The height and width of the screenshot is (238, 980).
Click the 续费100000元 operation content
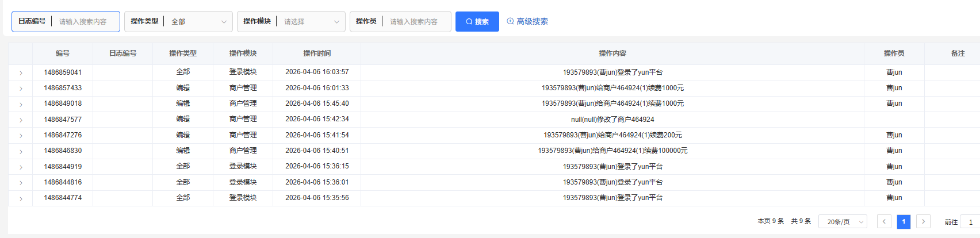pos(612,151)
